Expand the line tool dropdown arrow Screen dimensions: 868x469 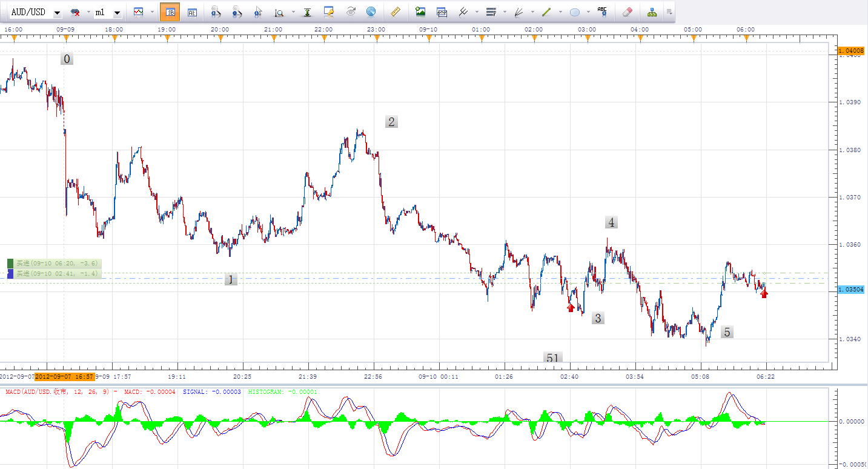coord(560,12)
